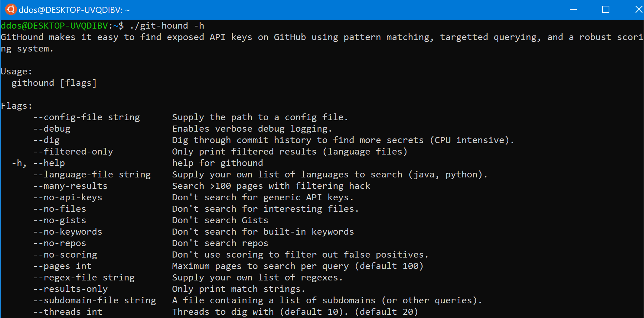This screenshot has height=318, width=644.
Task: Click the --no-repos flag
Action: 60,243
